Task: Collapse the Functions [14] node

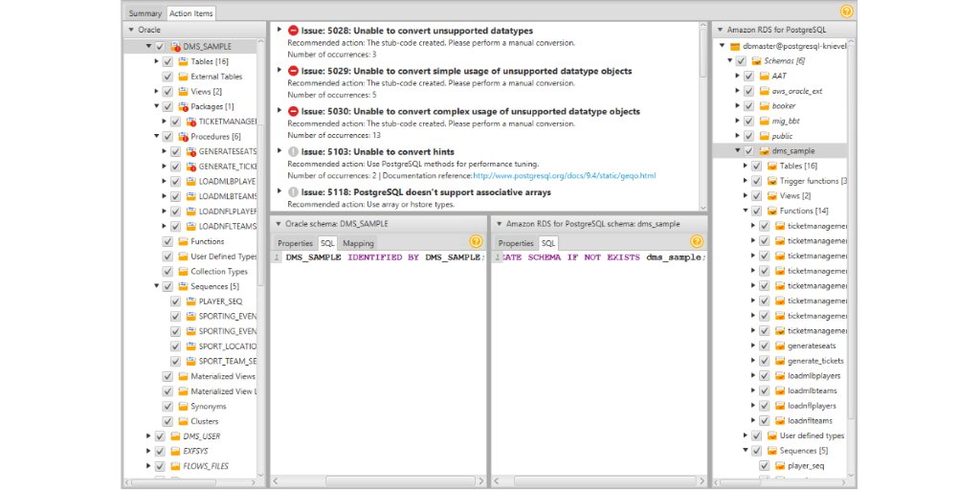Action: [745, 211]
